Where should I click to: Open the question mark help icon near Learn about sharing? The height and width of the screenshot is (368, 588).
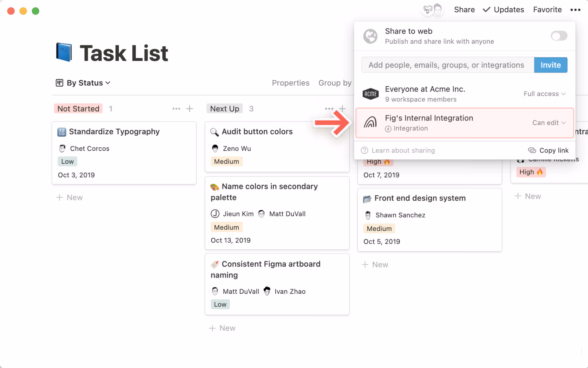364,150
